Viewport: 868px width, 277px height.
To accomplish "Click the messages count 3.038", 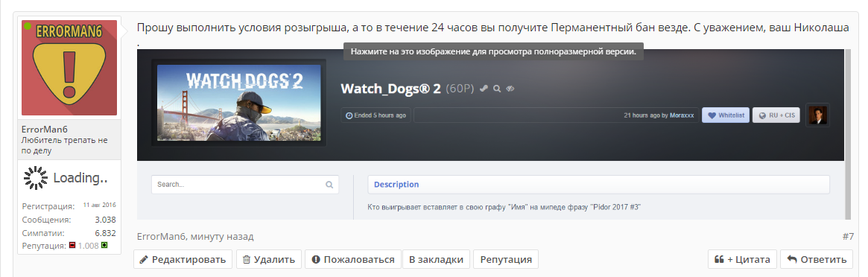I will (105, 220).
